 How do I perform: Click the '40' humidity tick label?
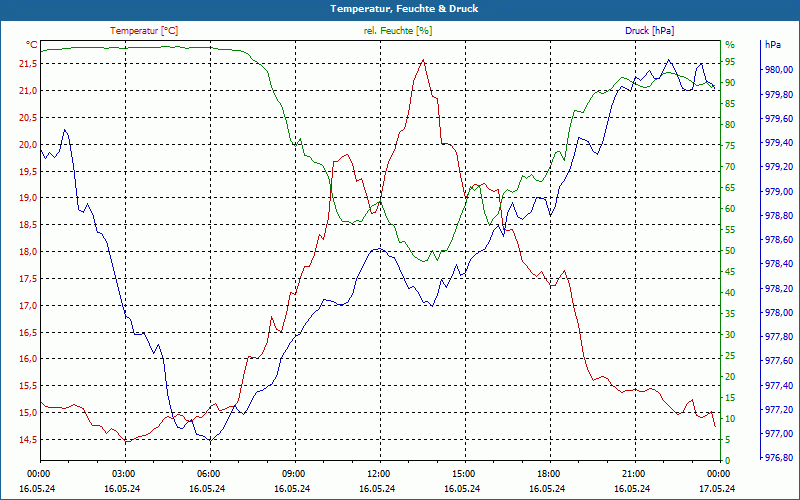click(730, 293)
